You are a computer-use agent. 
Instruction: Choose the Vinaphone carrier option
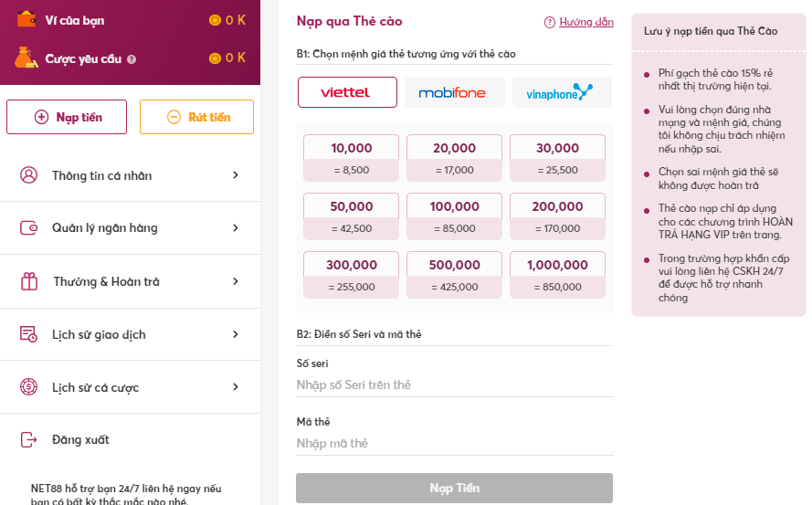tap(562, 92)
